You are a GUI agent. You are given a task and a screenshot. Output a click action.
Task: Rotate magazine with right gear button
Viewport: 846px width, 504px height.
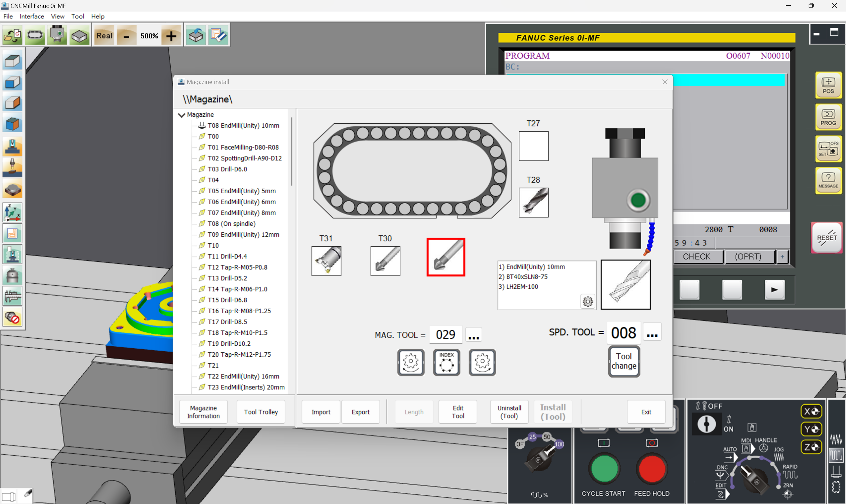tap(482, 362)
